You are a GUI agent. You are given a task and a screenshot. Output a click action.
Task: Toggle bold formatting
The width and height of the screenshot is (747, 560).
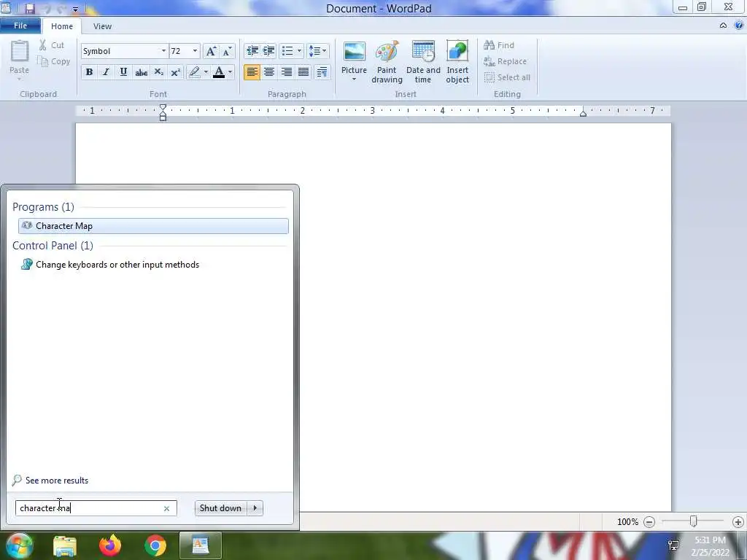click(89, 72)
